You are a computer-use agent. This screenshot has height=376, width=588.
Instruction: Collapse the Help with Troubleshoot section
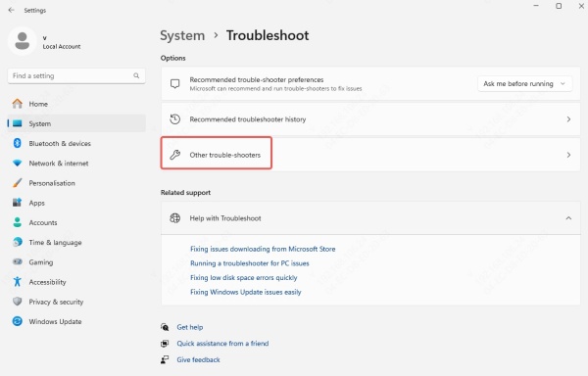point(568,218)
